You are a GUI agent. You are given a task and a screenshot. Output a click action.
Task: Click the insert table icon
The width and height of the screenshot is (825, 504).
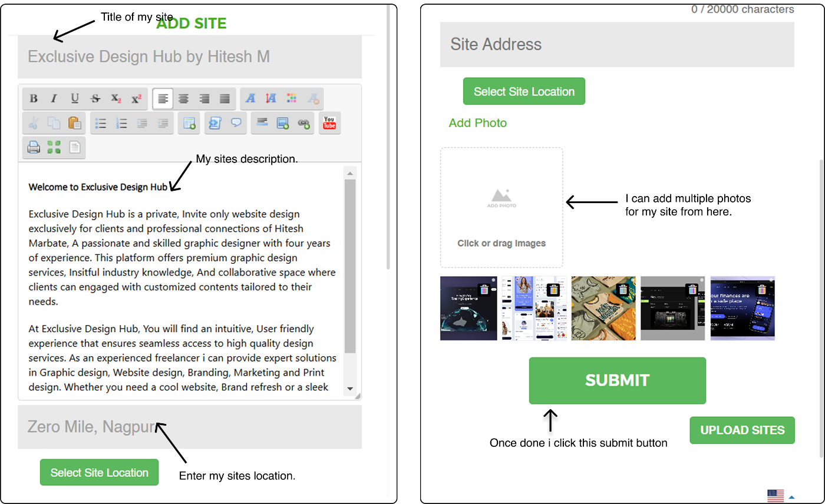(189, 123)
